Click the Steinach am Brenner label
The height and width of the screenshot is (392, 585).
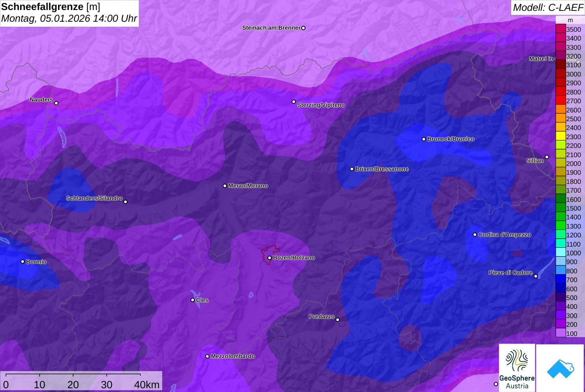click(272, 28)
